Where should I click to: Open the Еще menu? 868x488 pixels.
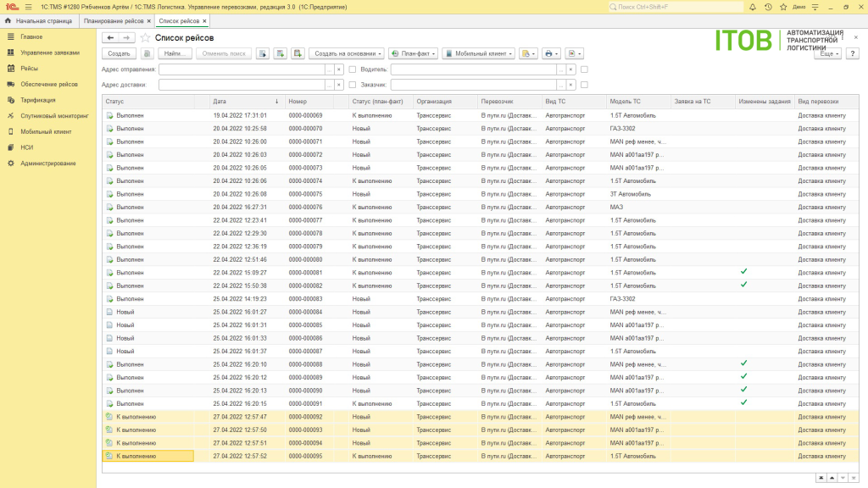click(829, 53)
